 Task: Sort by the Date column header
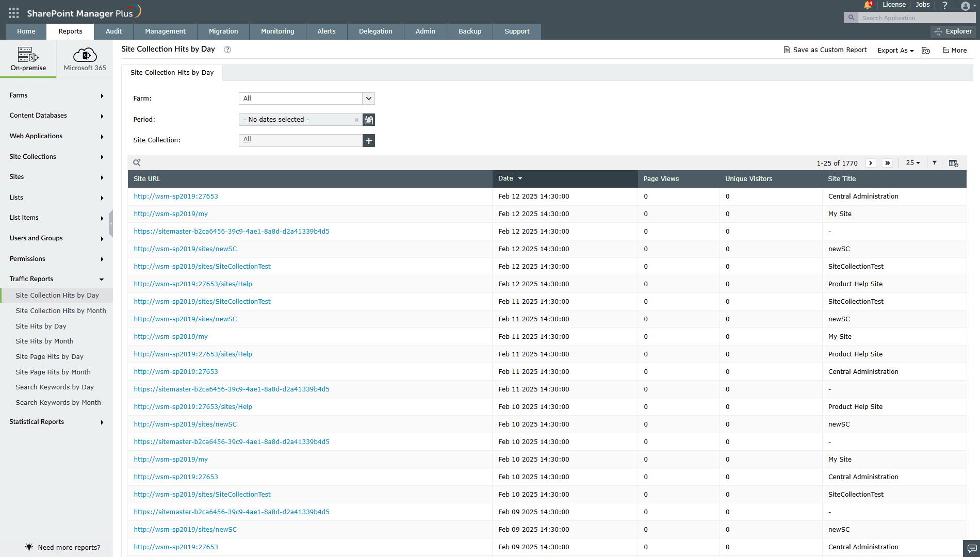point(565,178)
